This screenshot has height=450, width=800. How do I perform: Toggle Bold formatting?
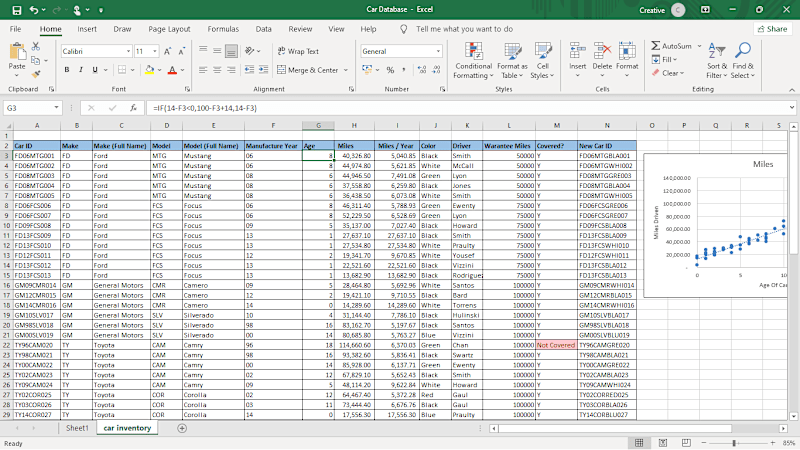[x=67, y=70]
